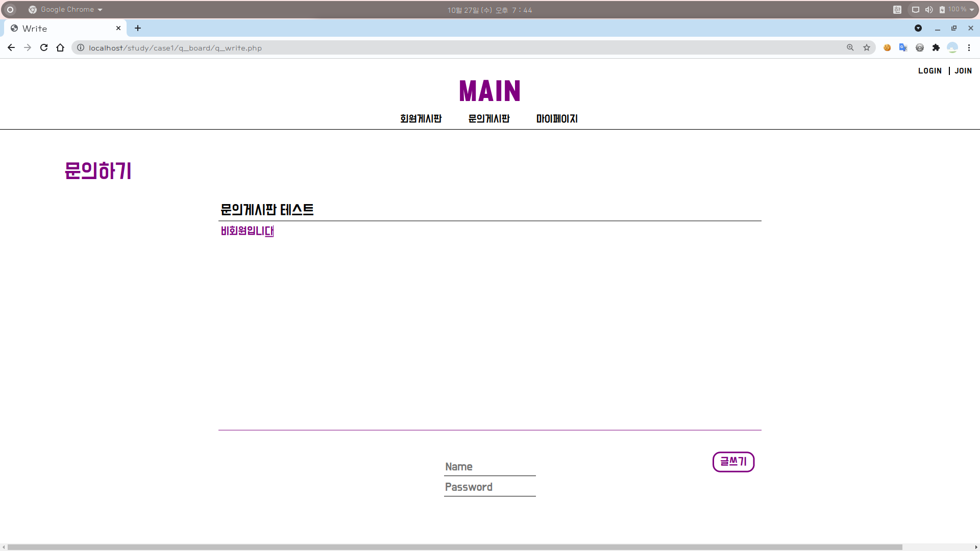
Task: Bookmark this page with the star icon
Action: [867, 47]
